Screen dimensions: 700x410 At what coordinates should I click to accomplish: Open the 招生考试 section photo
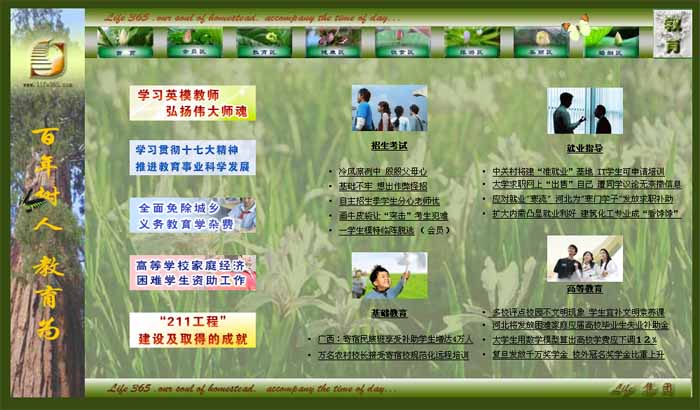click(x=388, y=109)
